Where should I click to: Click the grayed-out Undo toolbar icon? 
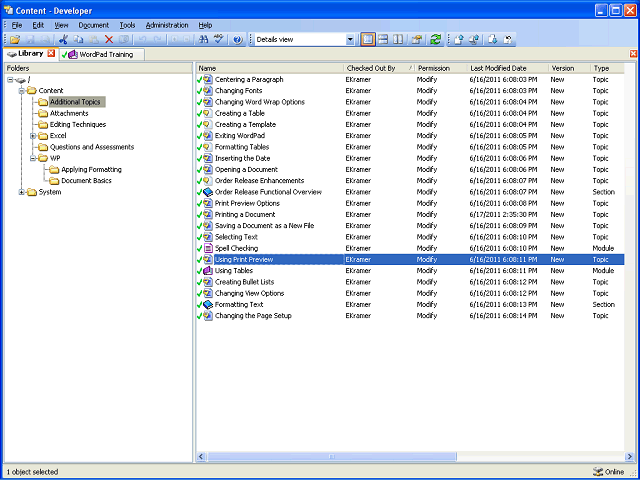(142, 40)
